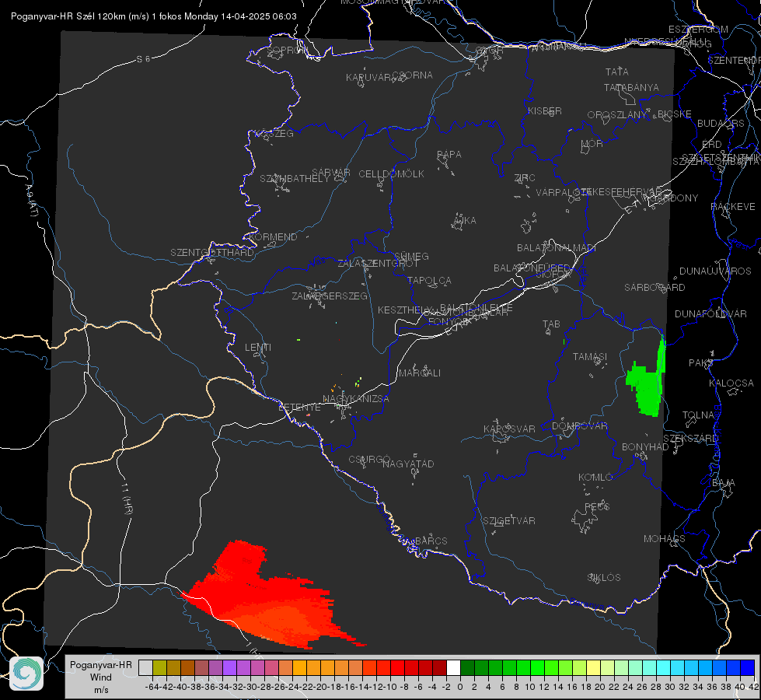Screen dimensions: 761x700
Task: Select the CELLDÖMÖLK label
Action: pyautogui.click(x=391, y=174)
